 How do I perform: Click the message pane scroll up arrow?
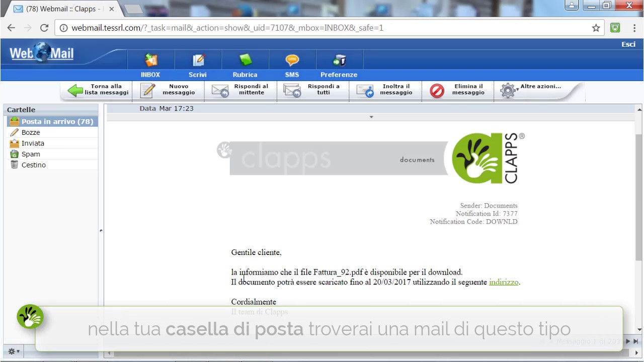pyautogui.click(x=639, y=109)
